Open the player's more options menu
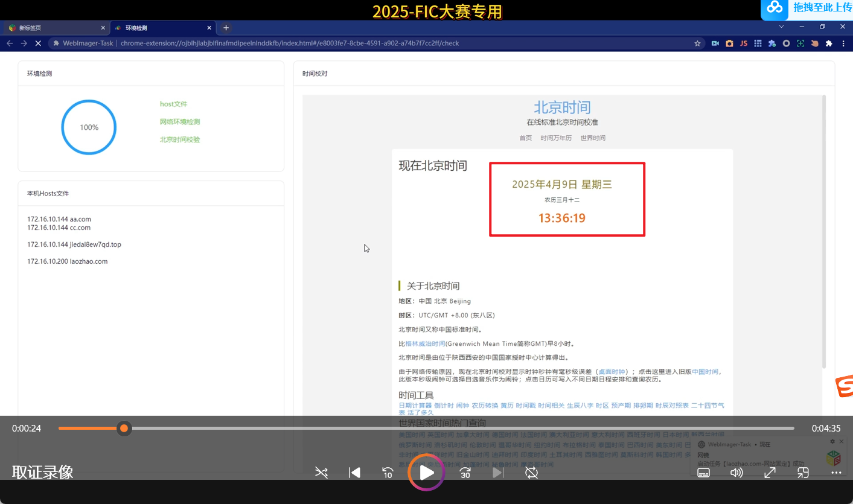 coord(836,473)
